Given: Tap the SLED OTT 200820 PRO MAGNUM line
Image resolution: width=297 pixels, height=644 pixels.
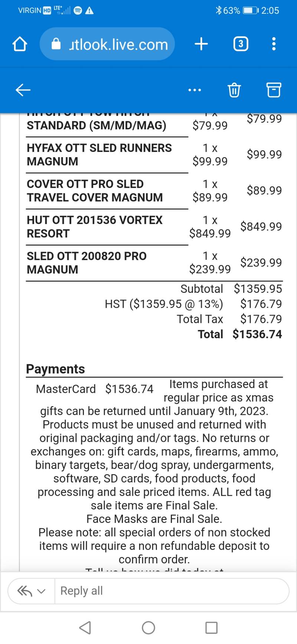Looking at the screenshot, I should point(87,263).
